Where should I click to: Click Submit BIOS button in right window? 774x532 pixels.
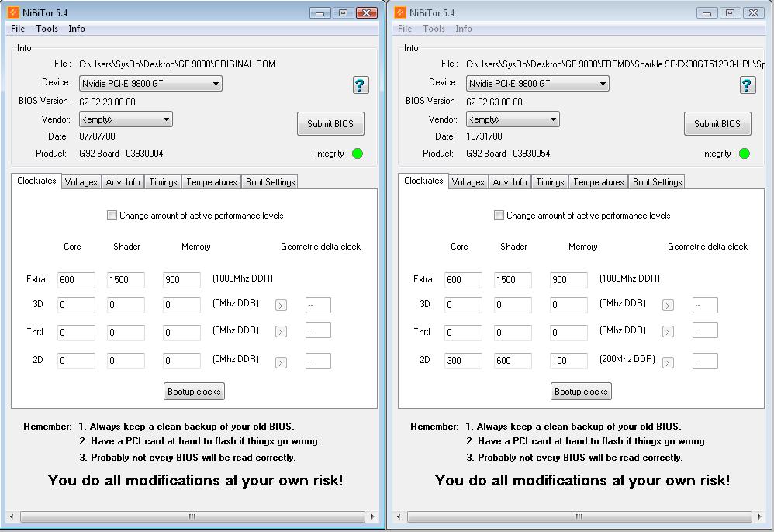[717, 124]
